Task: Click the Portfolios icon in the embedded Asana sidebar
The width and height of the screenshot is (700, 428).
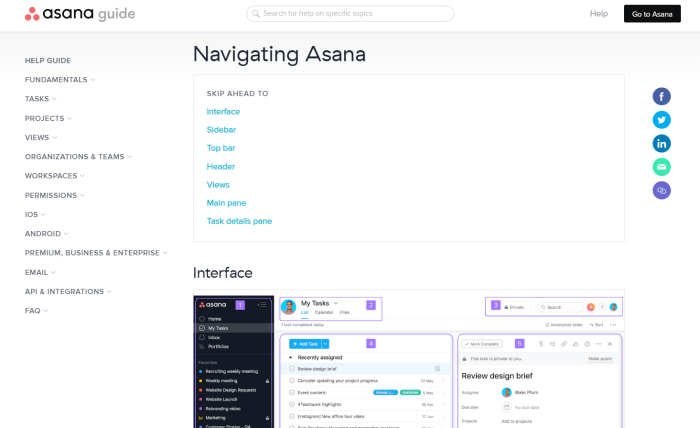Action: (202, 346)
